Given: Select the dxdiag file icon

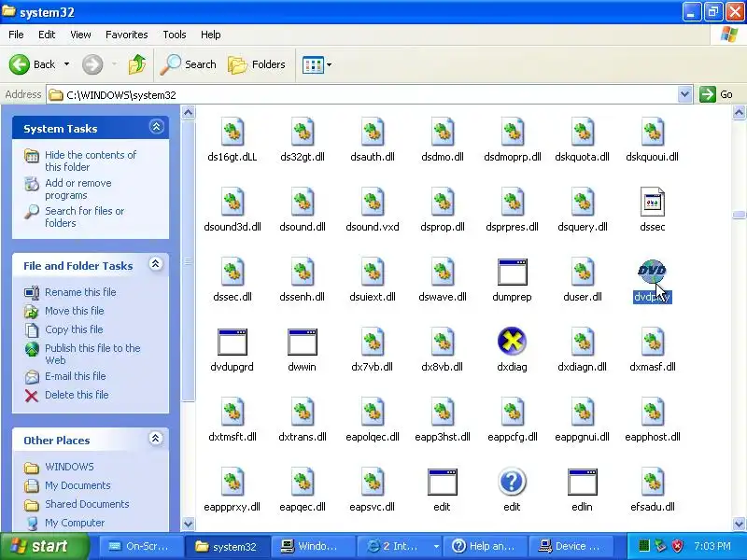Looking at the screenshot, I should tap(512, 341).
